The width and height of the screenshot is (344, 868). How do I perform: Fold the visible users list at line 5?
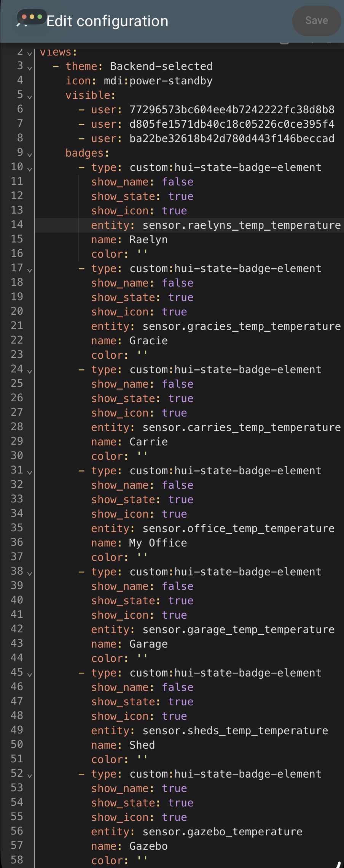pos(30,97)
